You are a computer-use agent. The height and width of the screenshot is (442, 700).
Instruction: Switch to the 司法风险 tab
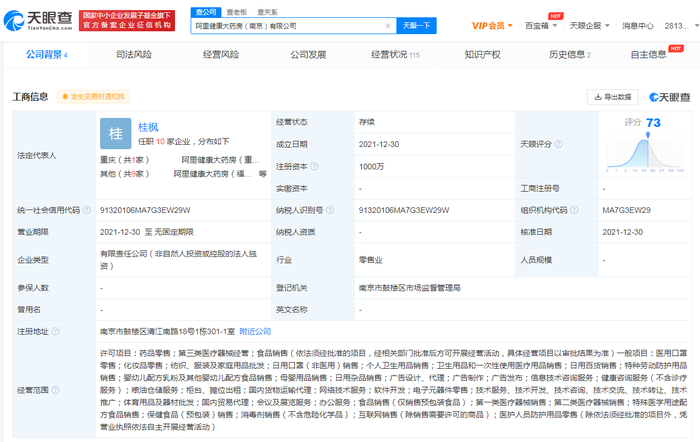[x=133, y=54]
